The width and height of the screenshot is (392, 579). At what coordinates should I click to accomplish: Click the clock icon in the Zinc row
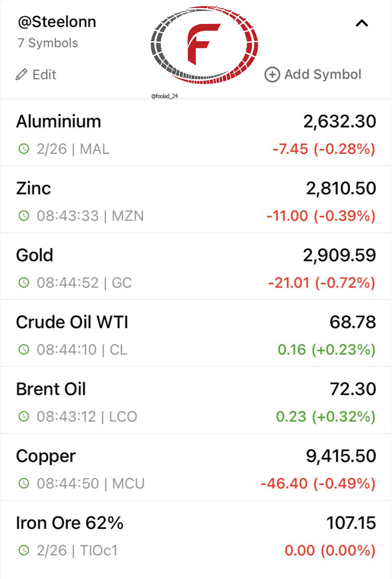click(x=24, y=215)
